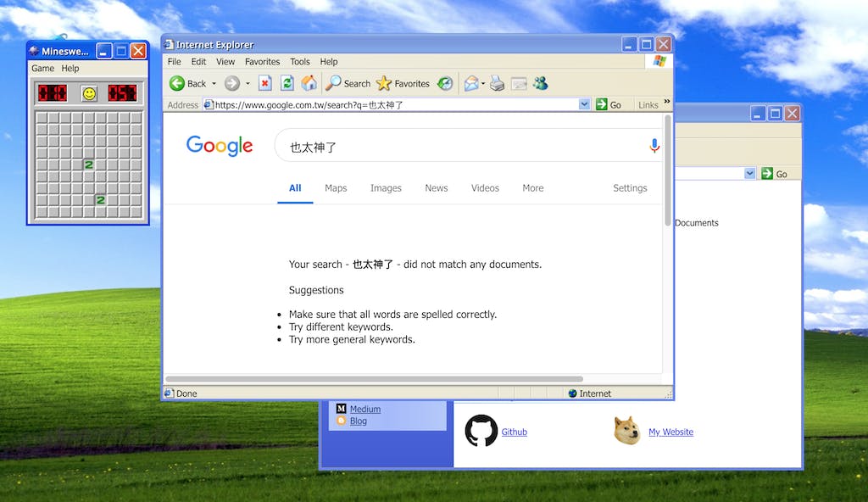Follow the Medium link in the sidebar
The height and width of the screenshot is (502, 868).
point(364,408)
